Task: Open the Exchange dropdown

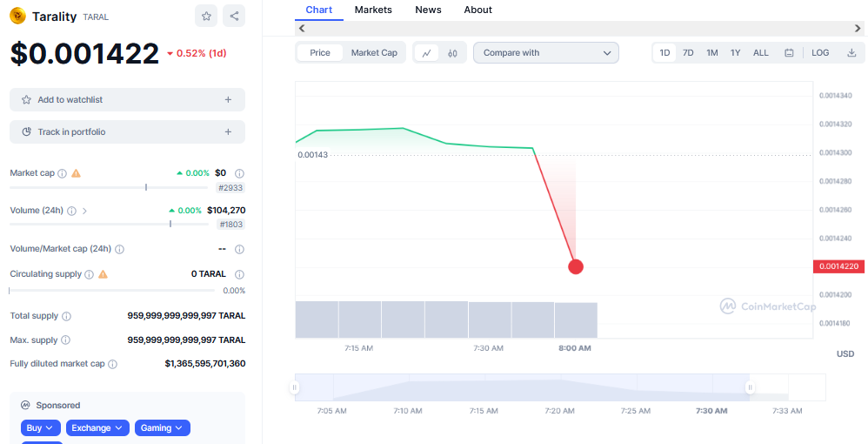Action: pyautogui.click(x=97, y=428)
